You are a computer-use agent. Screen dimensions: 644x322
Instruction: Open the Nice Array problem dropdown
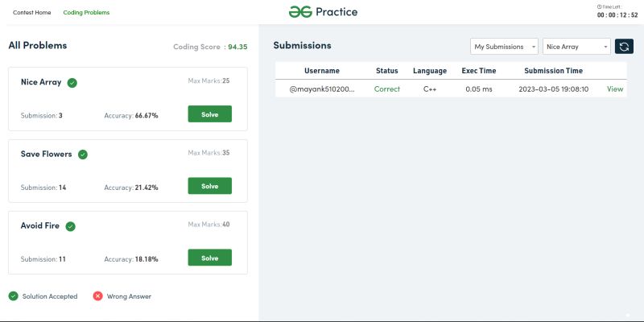tap(576, 47)
